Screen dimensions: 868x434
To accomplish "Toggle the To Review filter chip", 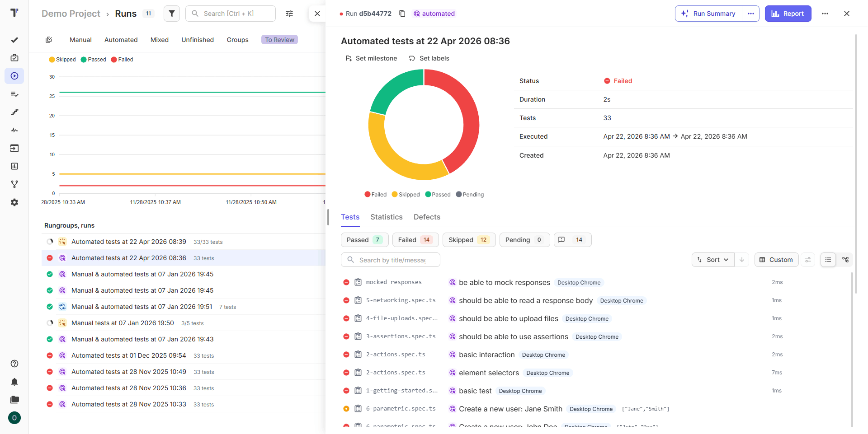I will [x=279, y=40].
